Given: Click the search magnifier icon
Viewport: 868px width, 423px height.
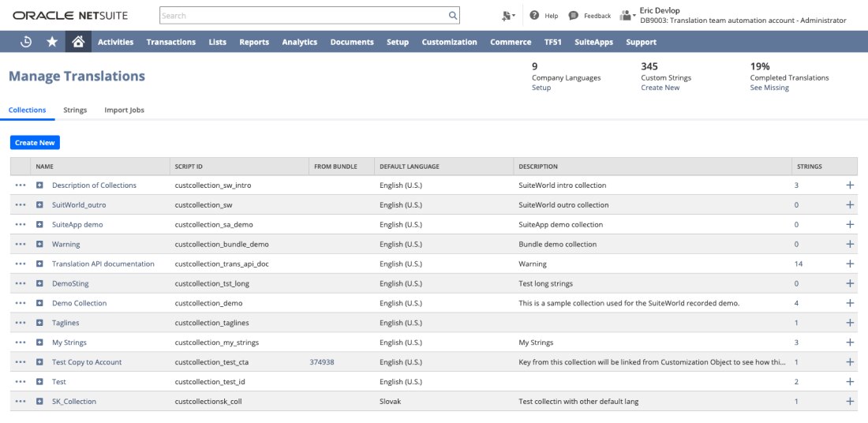Looking at the screenshot, I should point(453,15).
